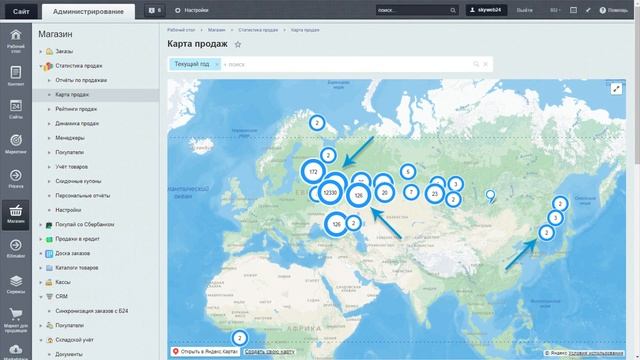
Task: Click the 172 sales cluster marker
Action: [313, 172]
